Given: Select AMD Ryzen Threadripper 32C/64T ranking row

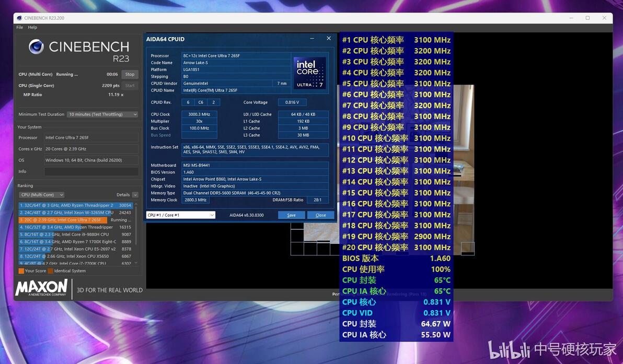Looking at the screenshot, I should pyautogui.click(x=75, y=205).
